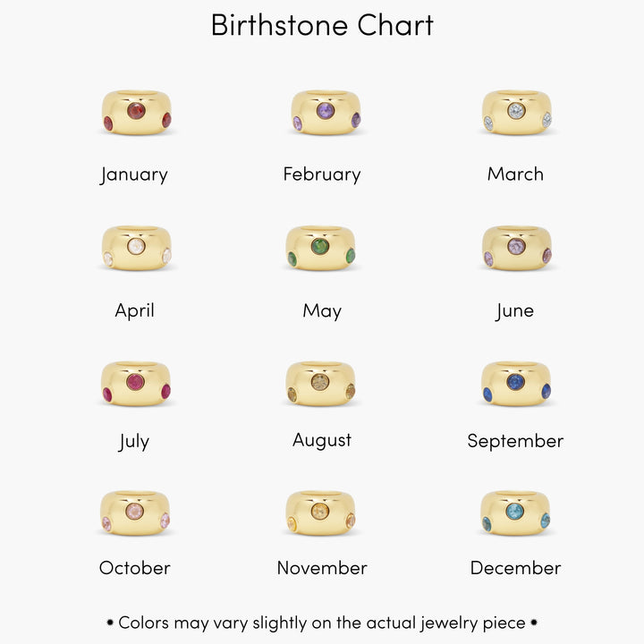Click the March aquamarine ring image
644x644 pixels.
(x=517, y=113)
